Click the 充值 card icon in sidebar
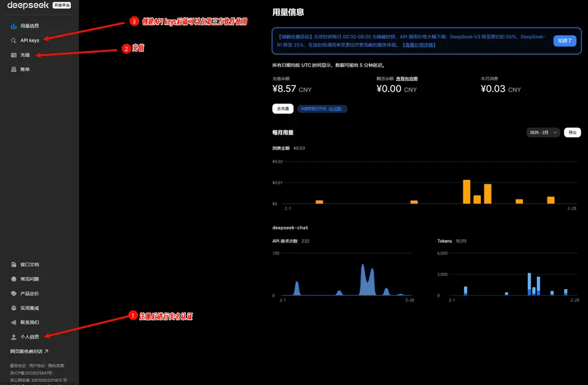This screenshot has height=385, width=588. [x=14, y=55]
